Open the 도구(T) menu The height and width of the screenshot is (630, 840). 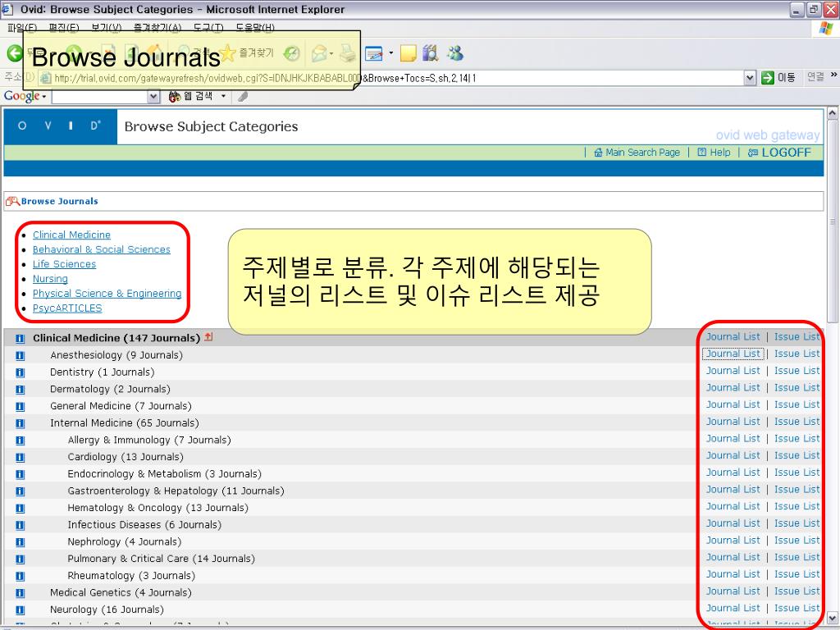point(208,27)
